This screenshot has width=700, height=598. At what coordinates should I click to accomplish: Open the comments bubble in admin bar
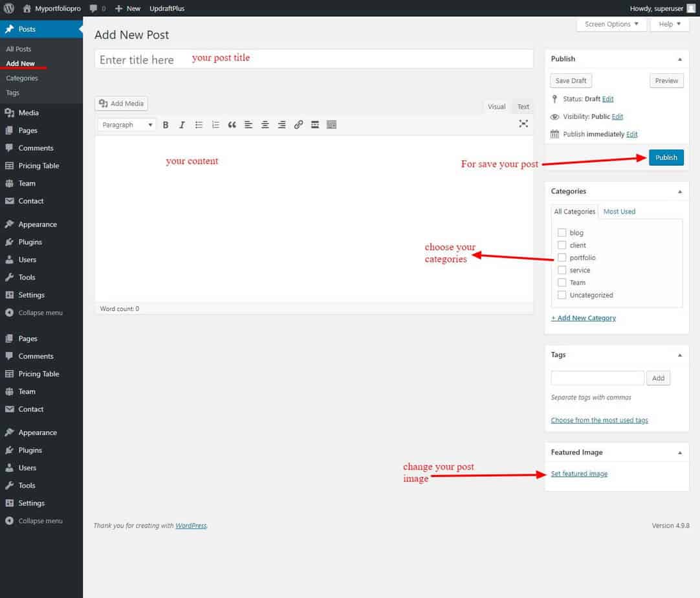click(x=97, y=8)
